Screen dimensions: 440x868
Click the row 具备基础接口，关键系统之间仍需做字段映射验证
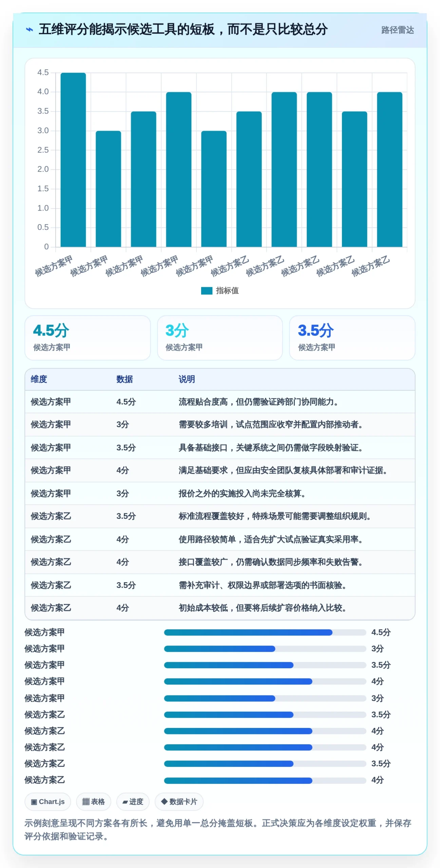220,448
